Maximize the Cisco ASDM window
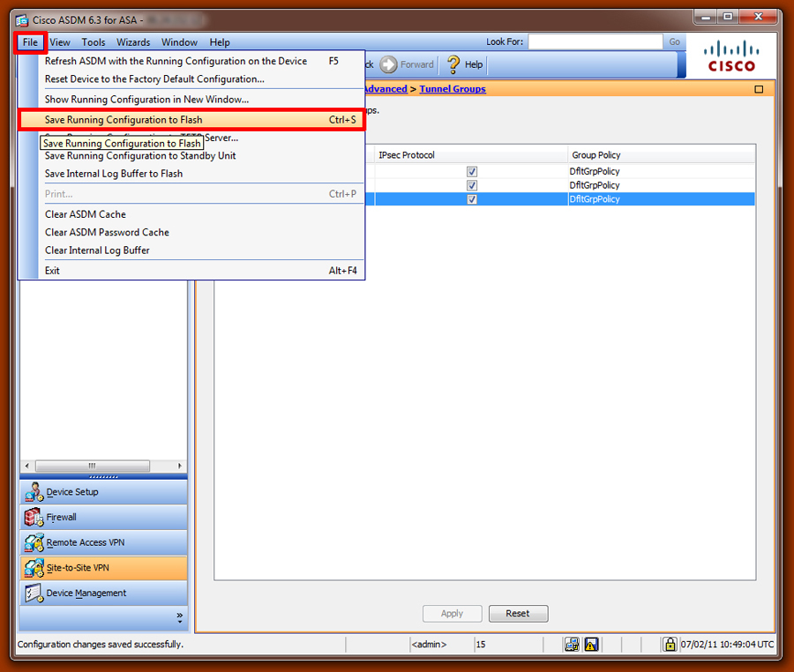Screen dimensions: 794x672 point(728,18)
